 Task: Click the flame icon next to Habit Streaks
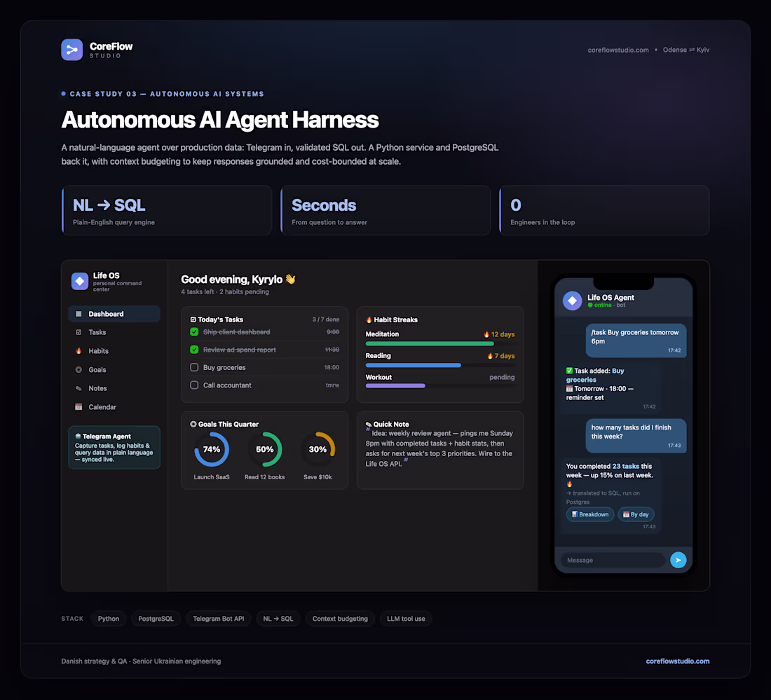click(369, 320)
